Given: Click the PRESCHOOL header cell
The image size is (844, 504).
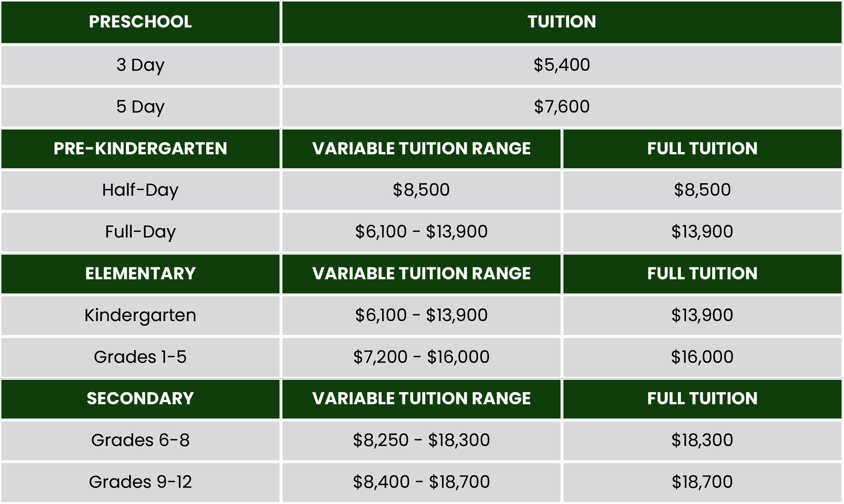Looking at the screenshot, I should coord(140,22).
